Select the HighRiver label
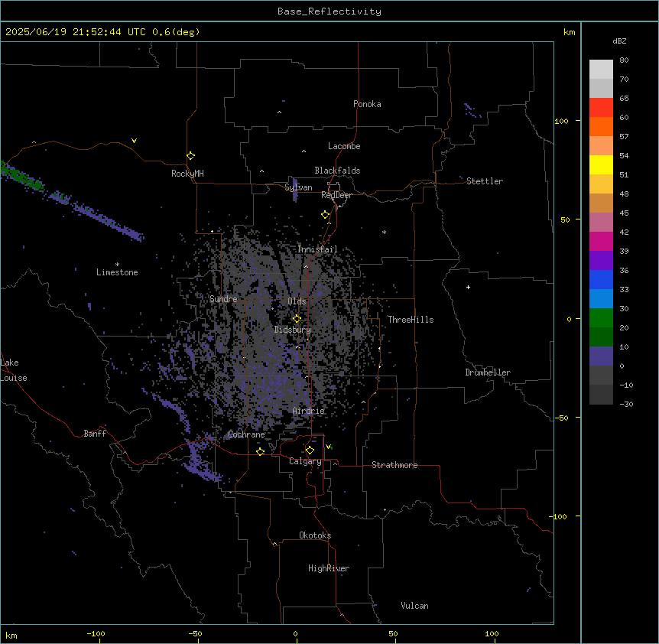 [329, 568]
